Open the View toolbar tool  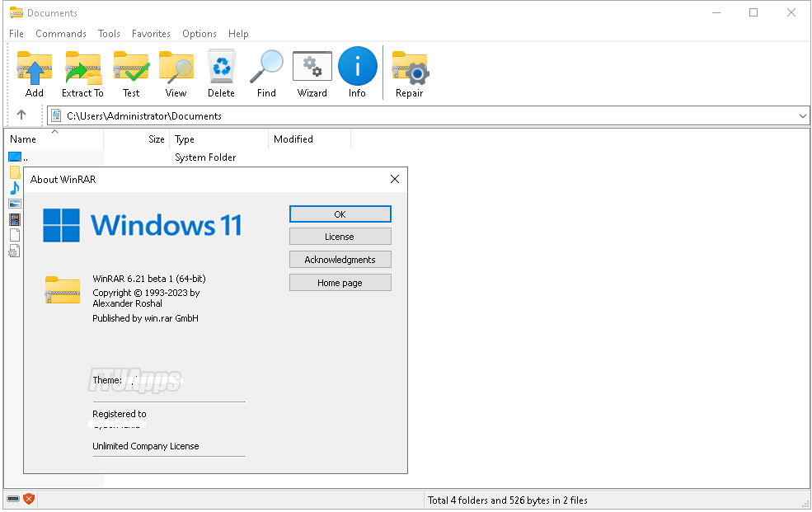(x=176, y=68)
